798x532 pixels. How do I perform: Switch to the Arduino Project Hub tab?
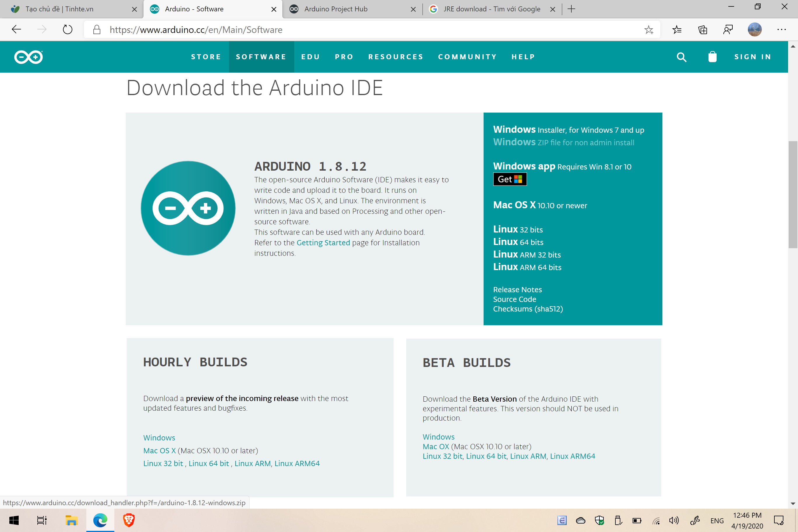352,9
